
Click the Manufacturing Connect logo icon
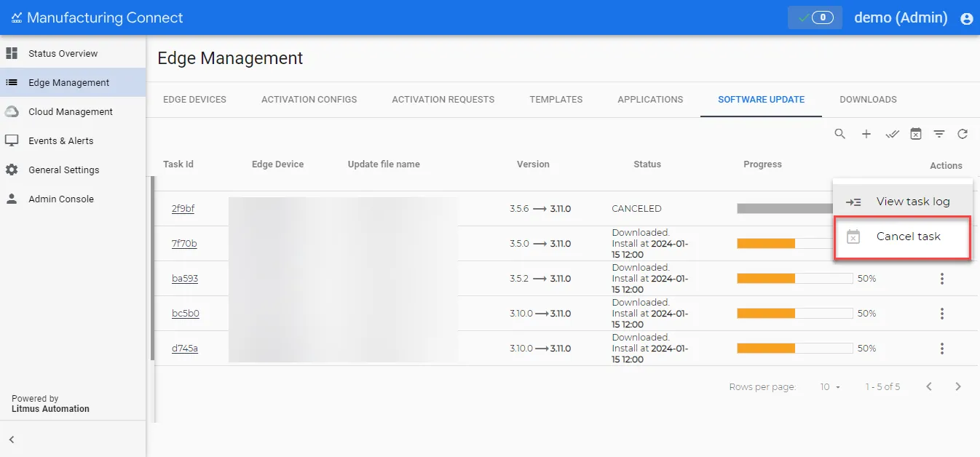click(17, 17)
